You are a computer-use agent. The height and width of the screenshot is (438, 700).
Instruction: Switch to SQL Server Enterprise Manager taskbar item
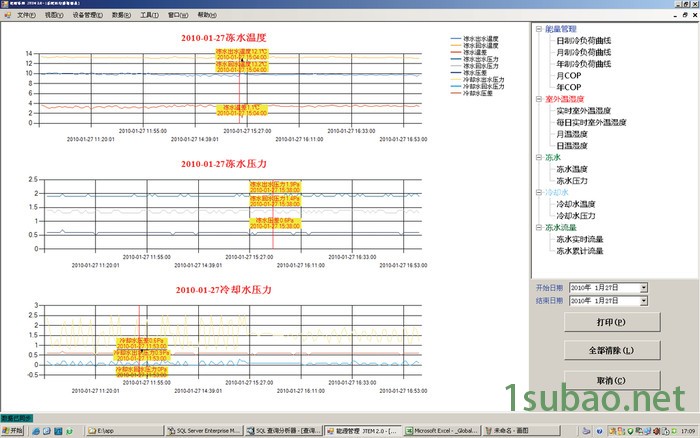click(207, 430)
